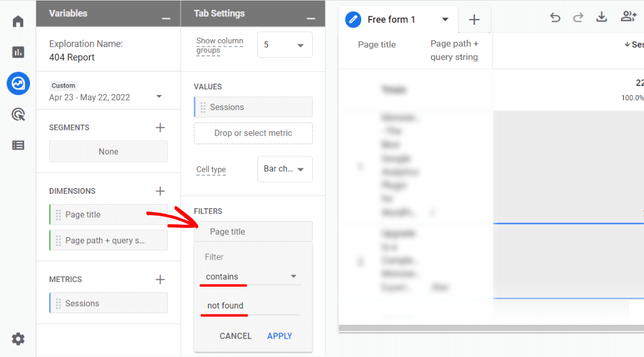Add a new dimension with plus
The height and width of the screenshot is (357, 644).
(x=160, y=191)
